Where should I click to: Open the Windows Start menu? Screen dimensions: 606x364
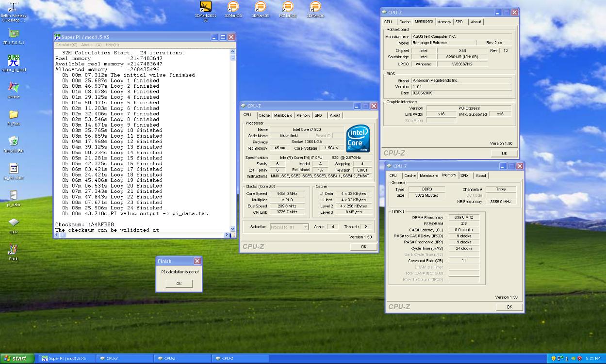(x=17, y=359)
